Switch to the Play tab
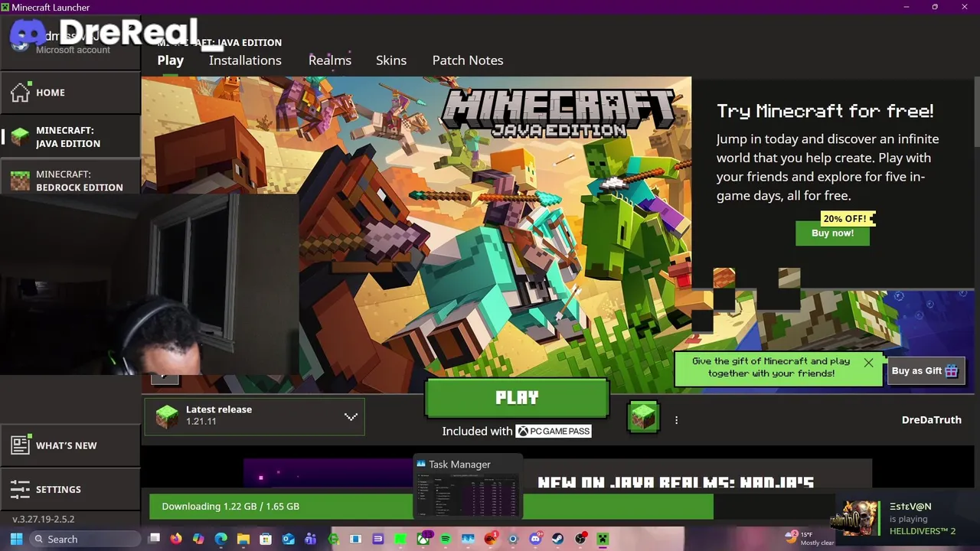Image resolution: width=980 pixels, height=551 pixels. 171,60
